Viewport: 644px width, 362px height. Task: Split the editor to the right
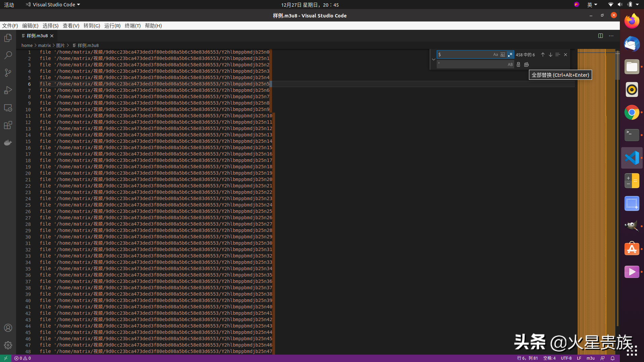coord(600,36)
